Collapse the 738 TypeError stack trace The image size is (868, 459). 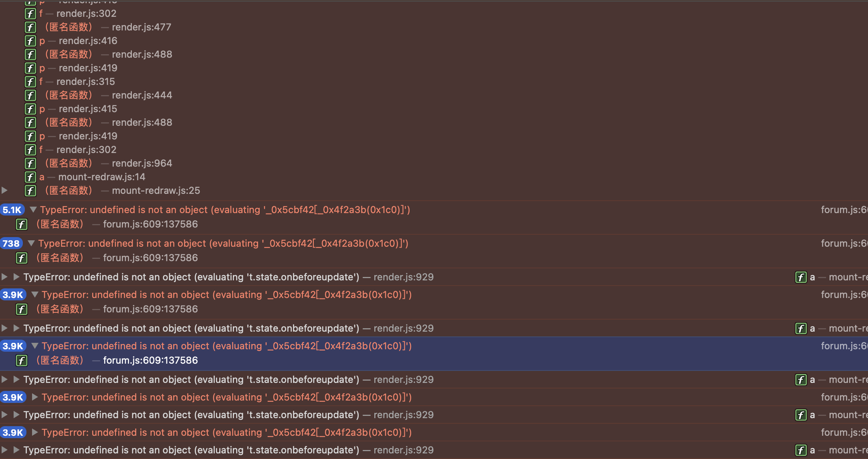coord(31,243)
